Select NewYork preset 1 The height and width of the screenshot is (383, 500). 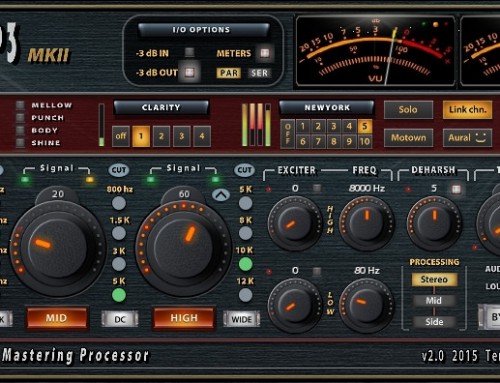[303, 126]
